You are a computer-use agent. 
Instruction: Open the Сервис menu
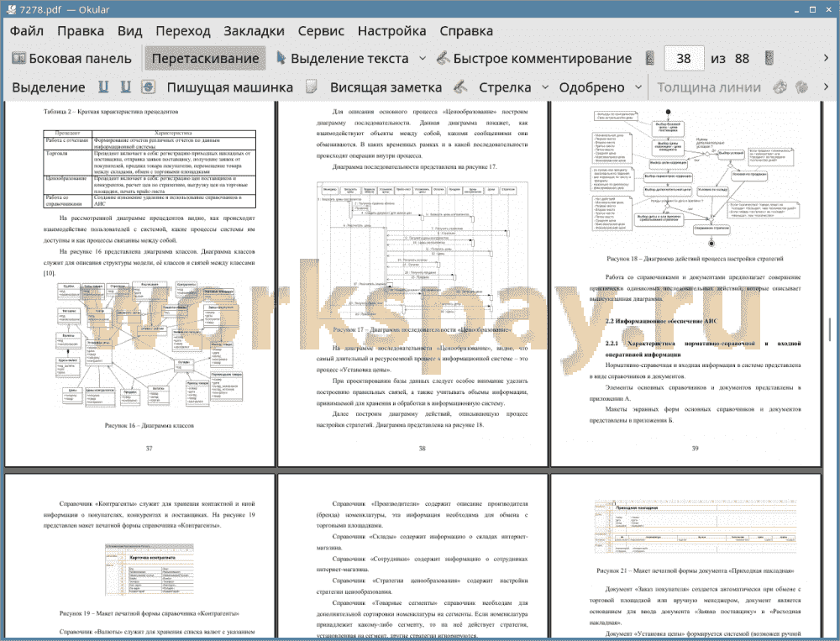tap(321, 31)
